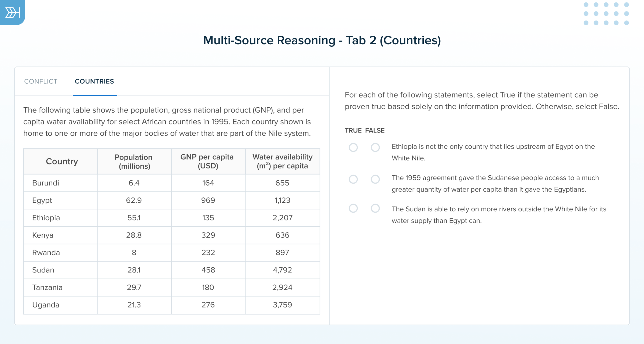The width and height of the screenshot is (644, 344).
Task: Select True for the Sudan rivers statement
Action: coord(354,208)
